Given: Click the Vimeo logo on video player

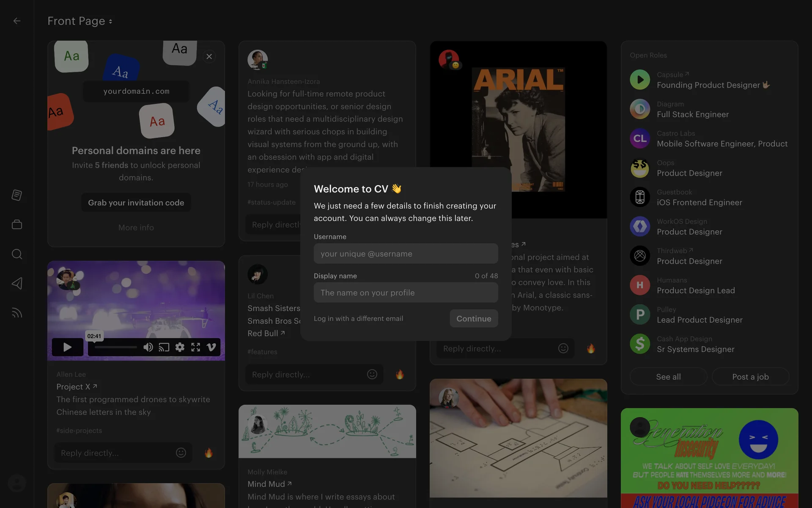Looking at the screenshot, I should (211, 348).
